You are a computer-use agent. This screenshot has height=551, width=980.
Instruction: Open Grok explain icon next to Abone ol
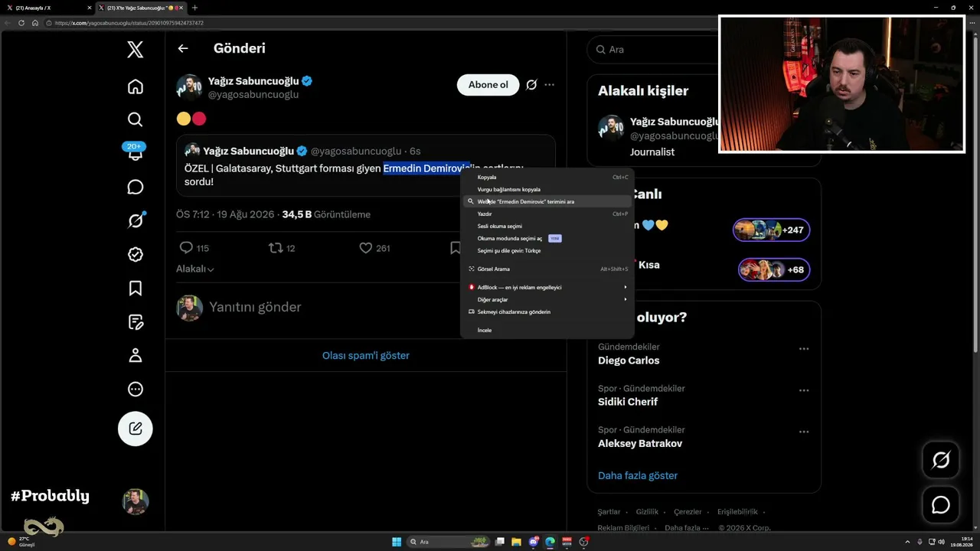531,85
